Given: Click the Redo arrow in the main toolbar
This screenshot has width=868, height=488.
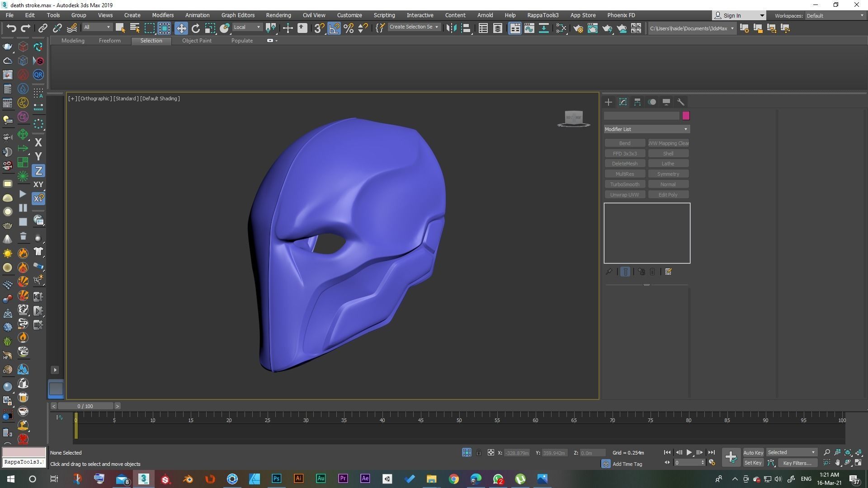Looking at the screenshot, I should (26, 28).
